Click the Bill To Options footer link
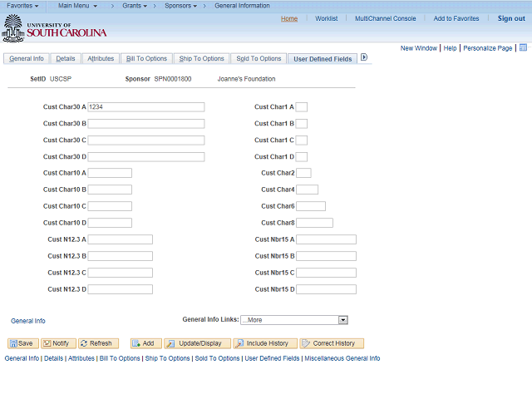This screenshot has width=532, height=399. click(120, 358)
